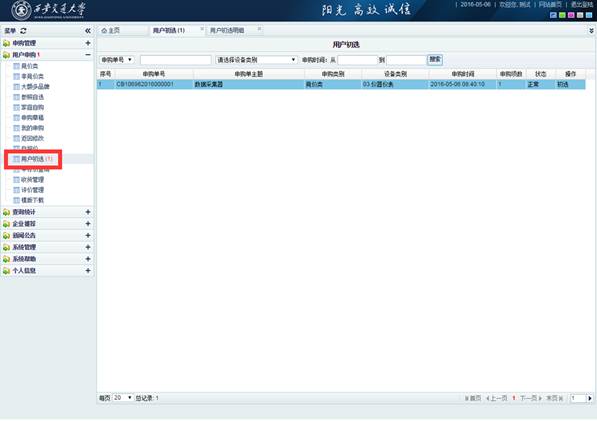The height and width of the screenshot is (421, 597).
Task: Focus the 申购时间 start date field
Action: 358,60
